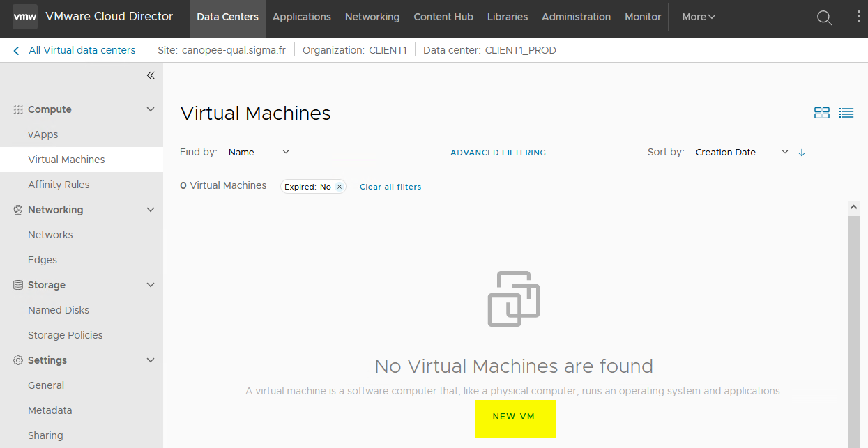Toggle sort direction arrow icon

(802, 152)
